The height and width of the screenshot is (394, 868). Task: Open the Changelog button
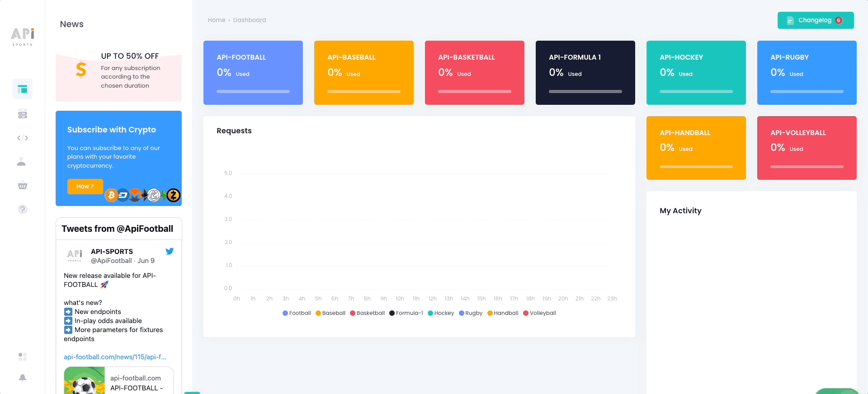816,20
